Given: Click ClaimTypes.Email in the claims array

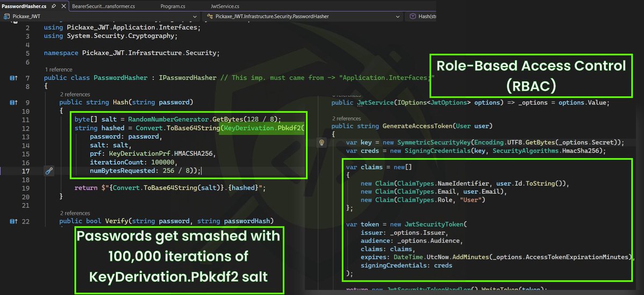Looking at the screenshot, I should pyautogui.click(x=424, y=192).
